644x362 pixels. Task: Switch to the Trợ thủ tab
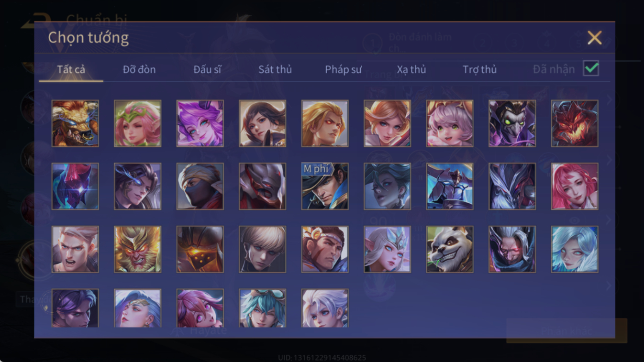[x=480, y=69]
